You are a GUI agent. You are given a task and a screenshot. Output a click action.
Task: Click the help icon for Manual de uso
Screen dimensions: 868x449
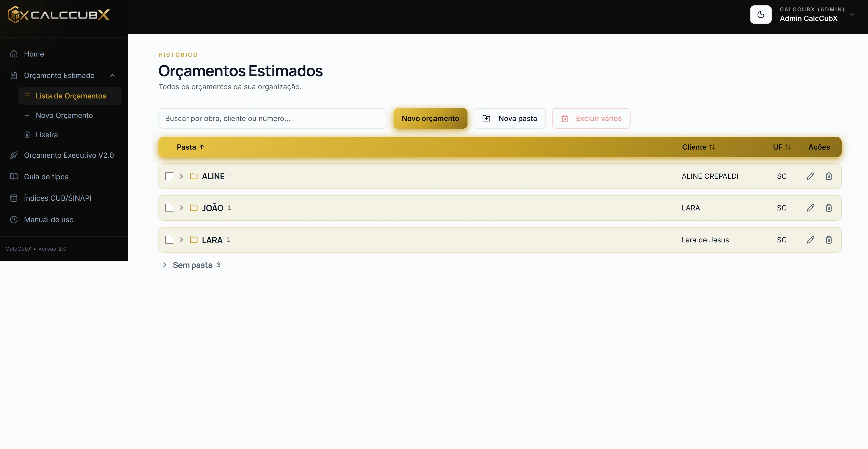pos(14,220)
